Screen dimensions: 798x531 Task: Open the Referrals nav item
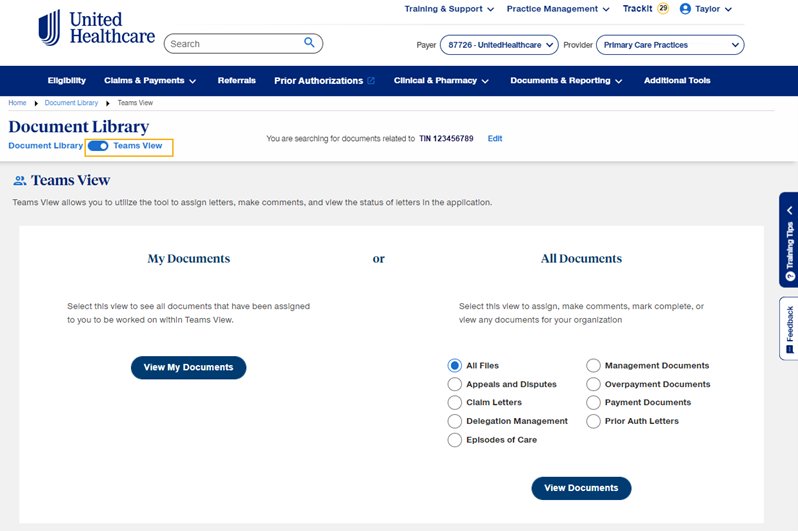pyautogui.click(x=237, y=80)
